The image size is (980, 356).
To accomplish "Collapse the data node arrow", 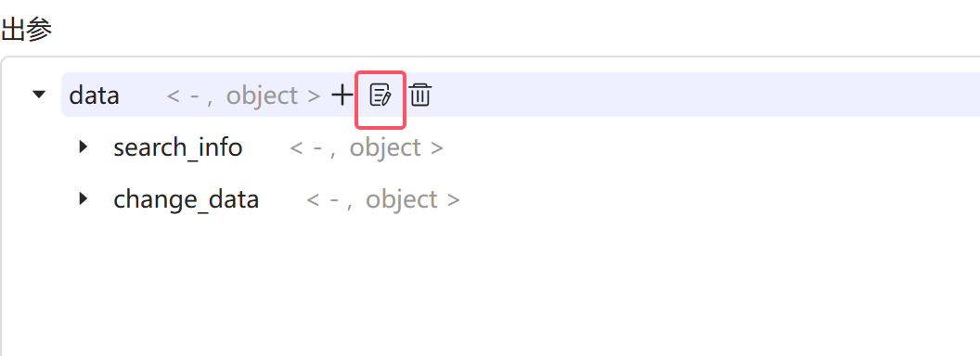I will (39, 95).
